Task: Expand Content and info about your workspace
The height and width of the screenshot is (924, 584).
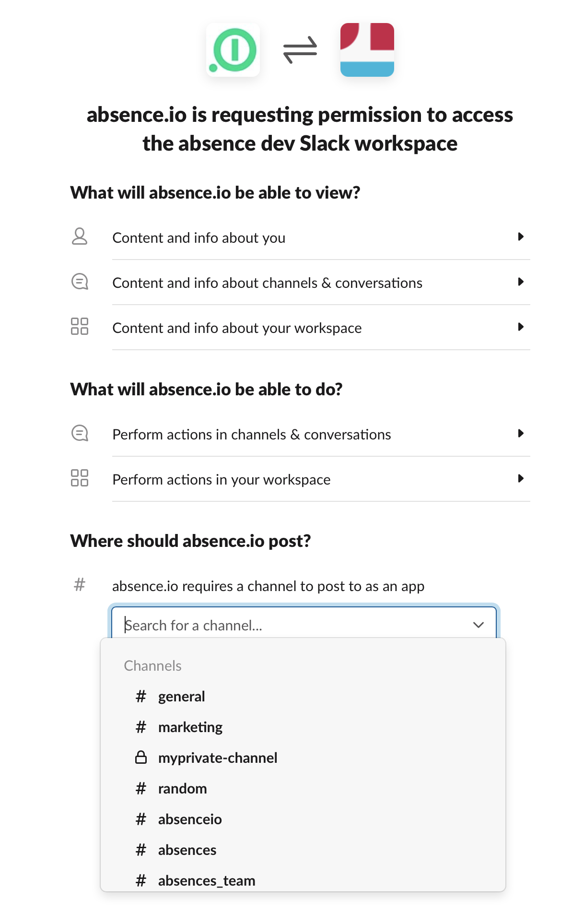Action: click(520, 327)
